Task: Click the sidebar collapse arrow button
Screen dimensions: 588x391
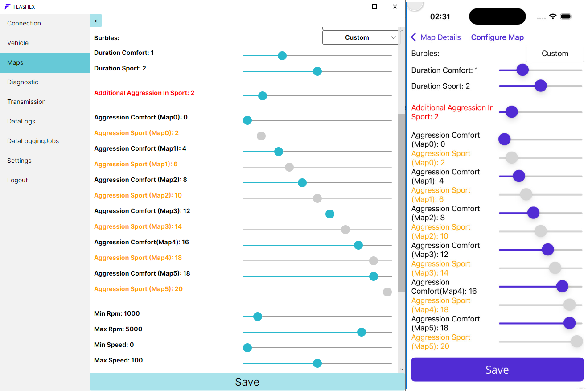Action: coord(96,21)
